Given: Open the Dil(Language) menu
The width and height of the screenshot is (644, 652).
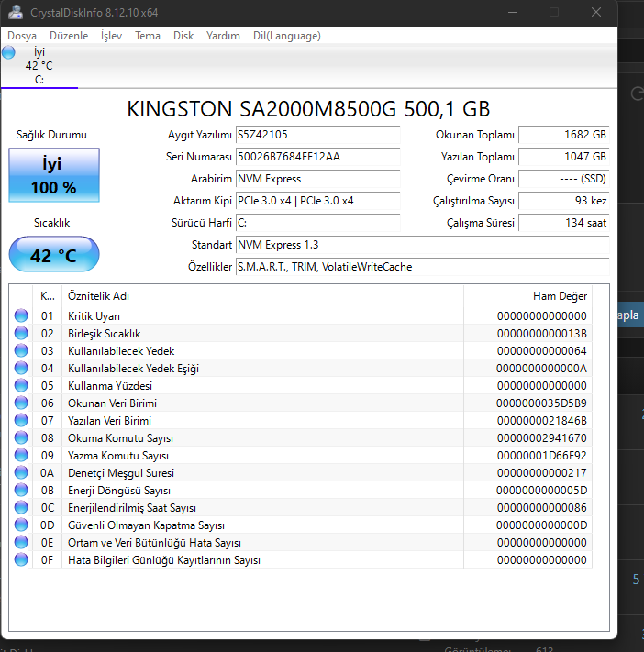Looking at the screenshot, I should 286,36.
